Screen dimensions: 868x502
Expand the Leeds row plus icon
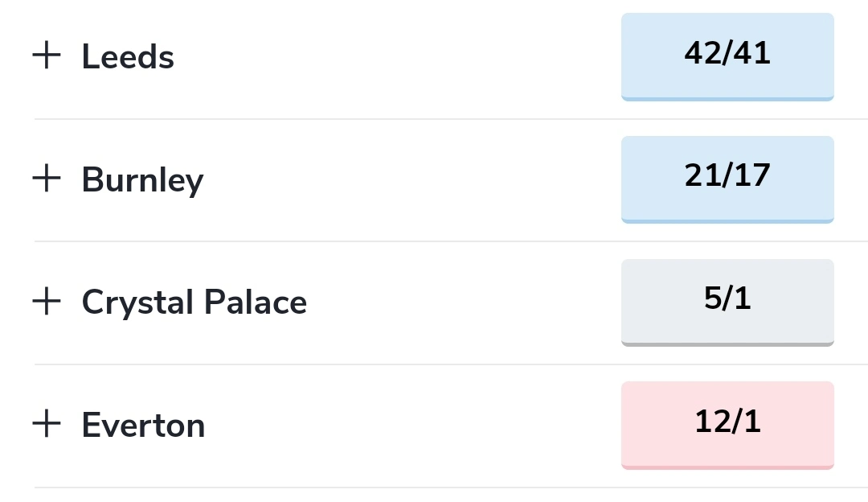pos(47,56)
